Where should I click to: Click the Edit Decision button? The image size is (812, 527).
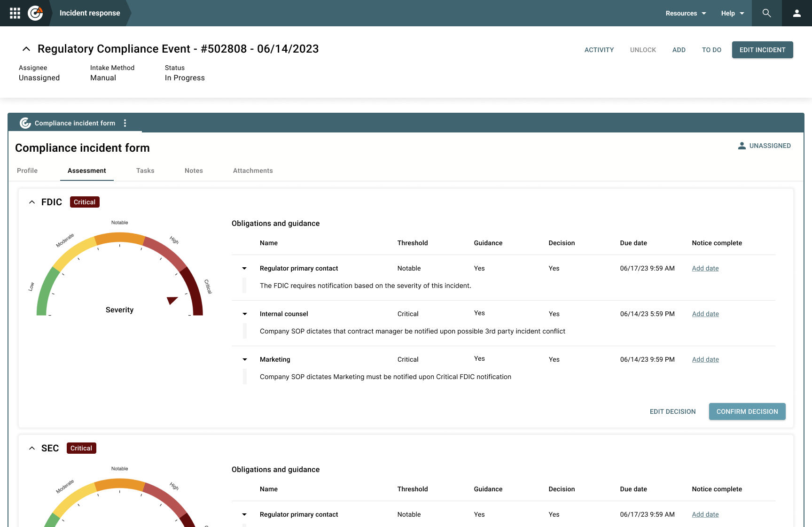[672, 411]
